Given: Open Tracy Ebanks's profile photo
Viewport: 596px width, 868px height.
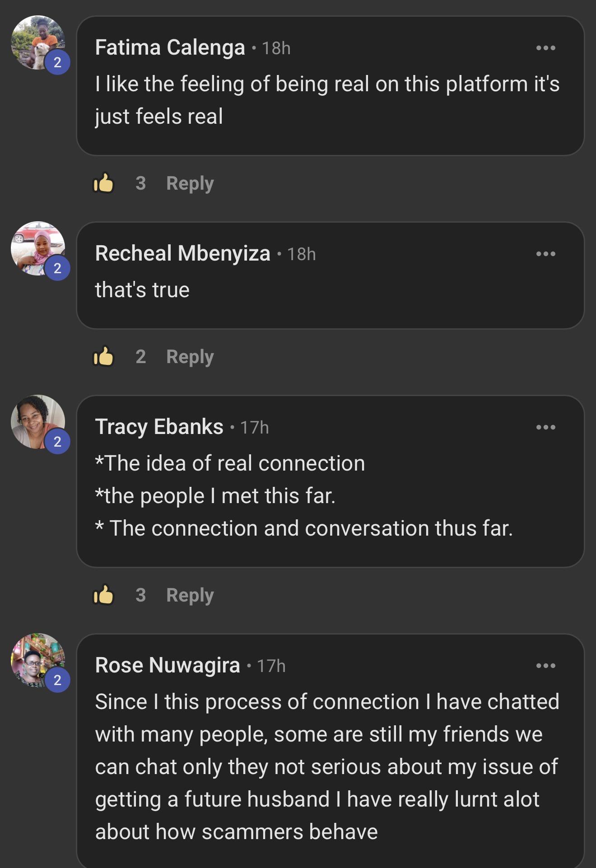Looking at the screenshot, I should pyautogui.click(x=38, y=422).
